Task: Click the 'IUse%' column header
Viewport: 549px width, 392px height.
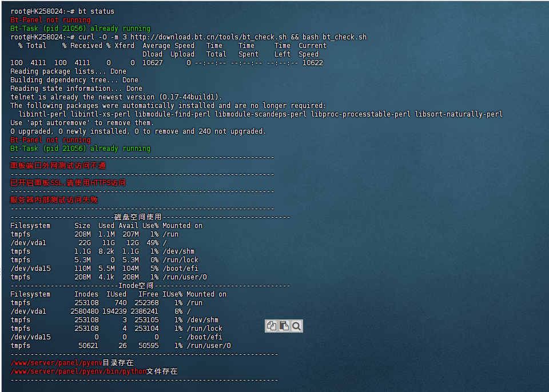Action: (x=173, y=294)
